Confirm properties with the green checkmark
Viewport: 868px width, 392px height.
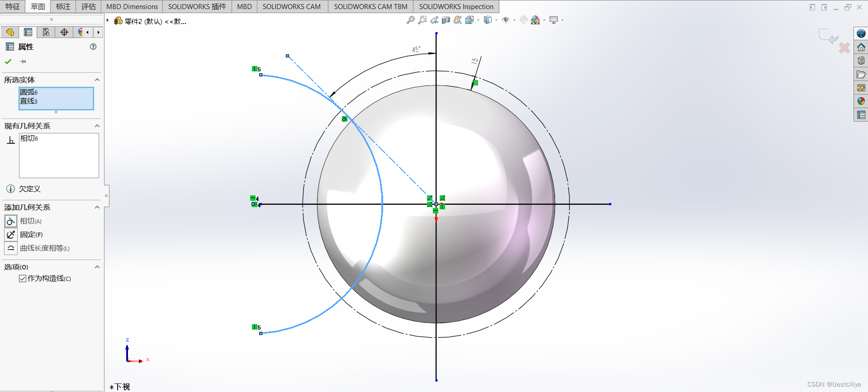coord(8,61)
